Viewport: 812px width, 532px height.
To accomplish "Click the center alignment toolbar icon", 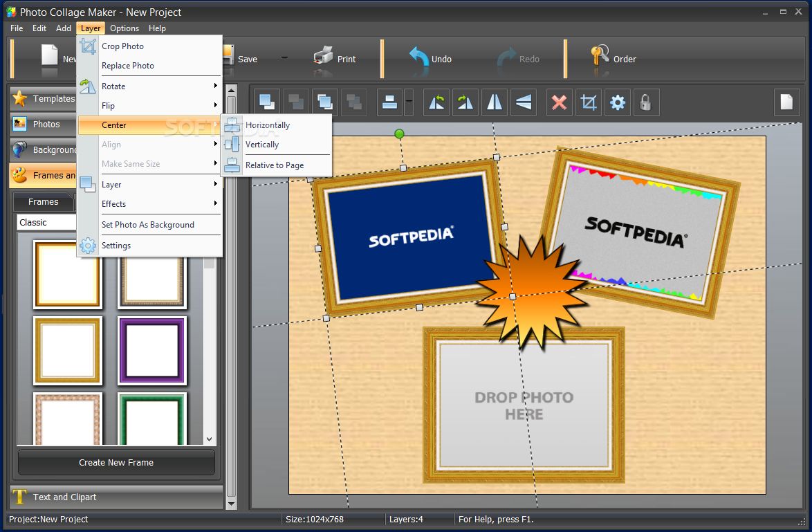I will (389, 102).
